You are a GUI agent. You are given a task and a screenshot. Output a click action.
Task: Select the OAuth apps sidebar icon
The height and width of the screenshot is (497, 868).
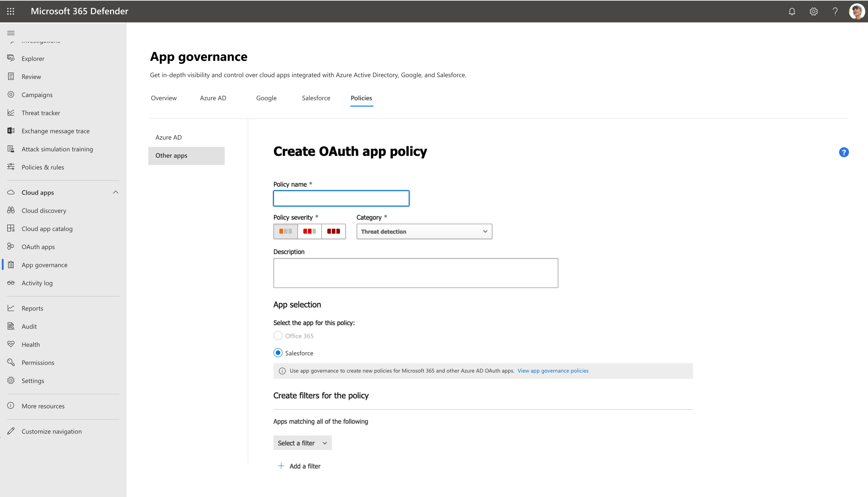[x=11, y=246]
